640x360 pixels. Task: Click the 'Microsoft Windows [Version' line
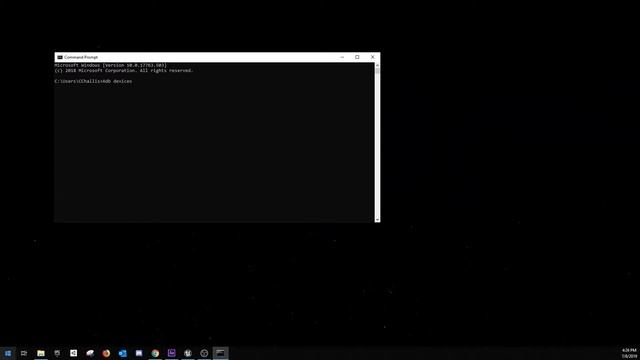(111, 65)
